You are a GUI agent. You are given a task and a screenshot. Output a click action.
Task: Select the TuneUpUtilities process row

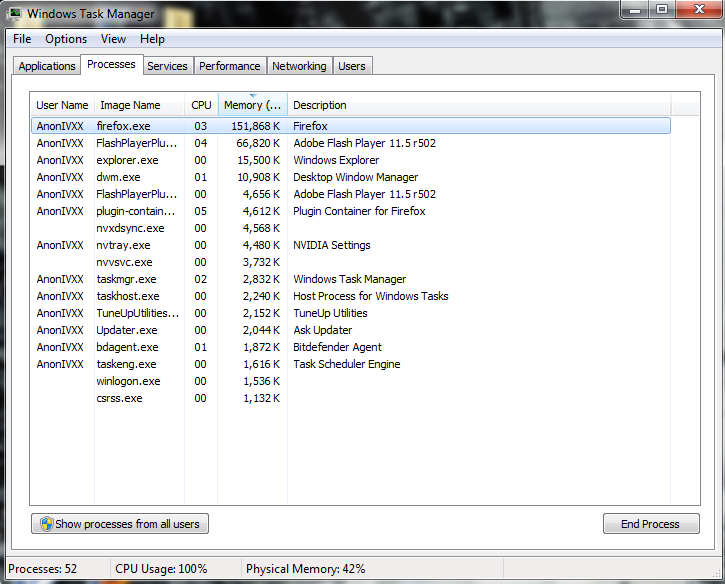(351, 313)
